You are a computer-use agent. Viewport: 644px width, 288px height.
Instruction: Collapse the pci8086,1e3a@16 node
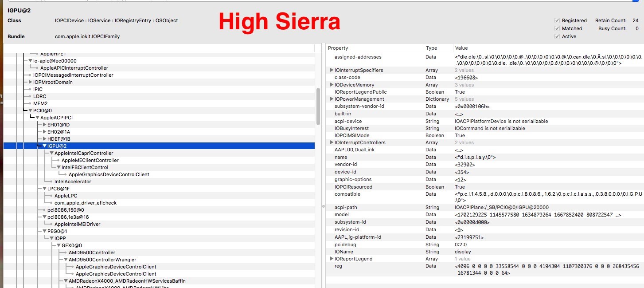(x=44, y=217)
